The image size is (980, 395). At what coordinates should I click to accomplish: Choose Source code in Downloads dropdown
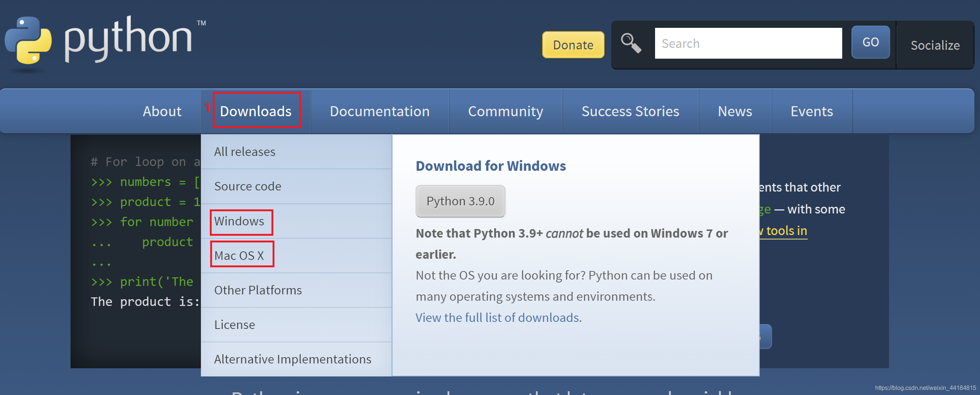(296, 186)
